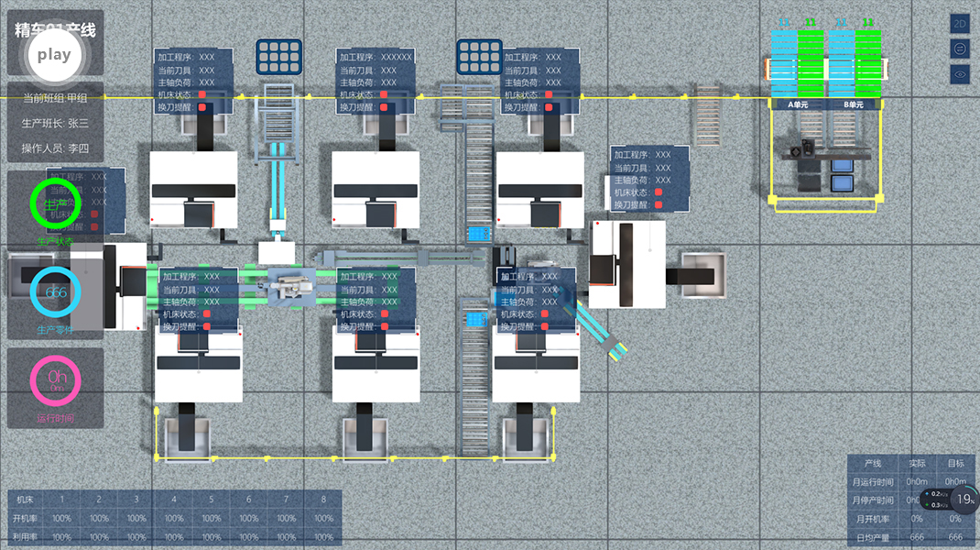
Task: Click the 目标 0% value for 月开机率
Action: (955, 519)
